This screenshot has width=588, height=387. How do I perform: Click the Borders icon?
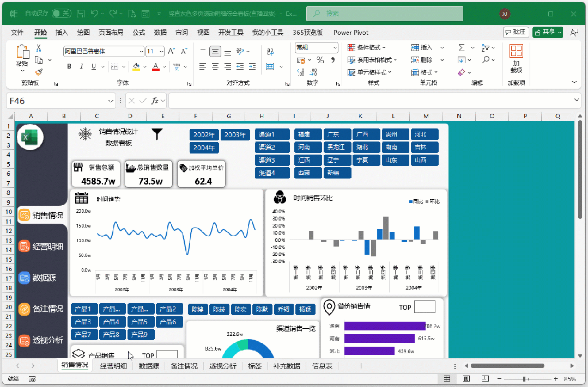(x=115, y=67)
